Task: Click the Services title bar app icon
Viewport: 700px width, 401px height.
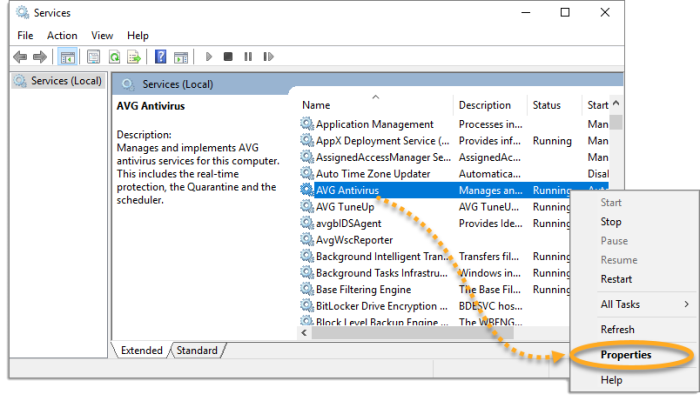Action: pos(22,13)
